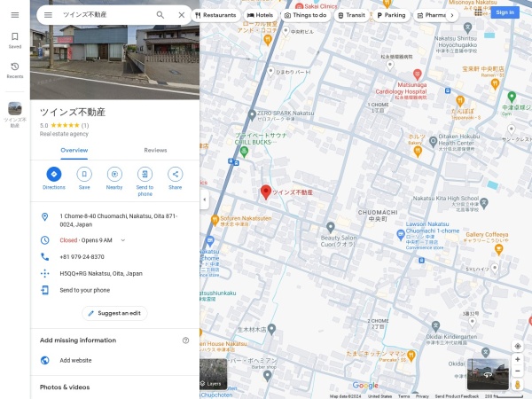Click the show your location button

518,347
